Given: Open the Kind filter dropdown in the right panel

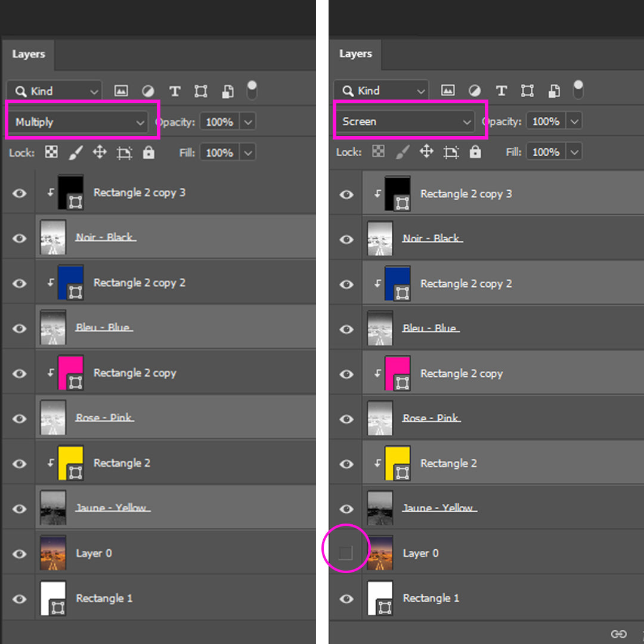Looking at the screenshot, I should [381, 91].
